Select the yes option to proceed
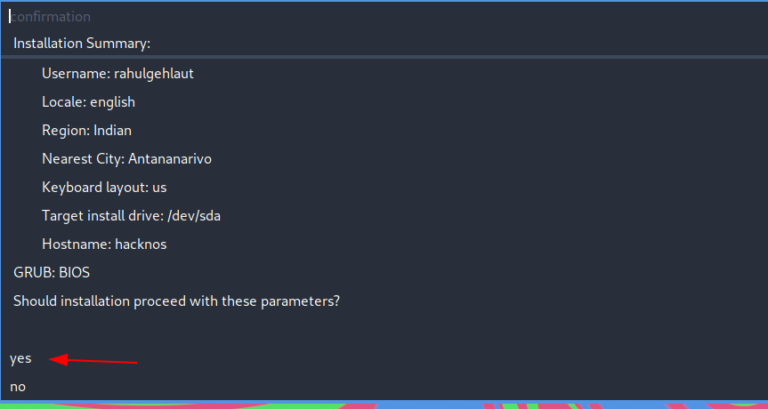 pyautogui.click(x=21, y=358)
